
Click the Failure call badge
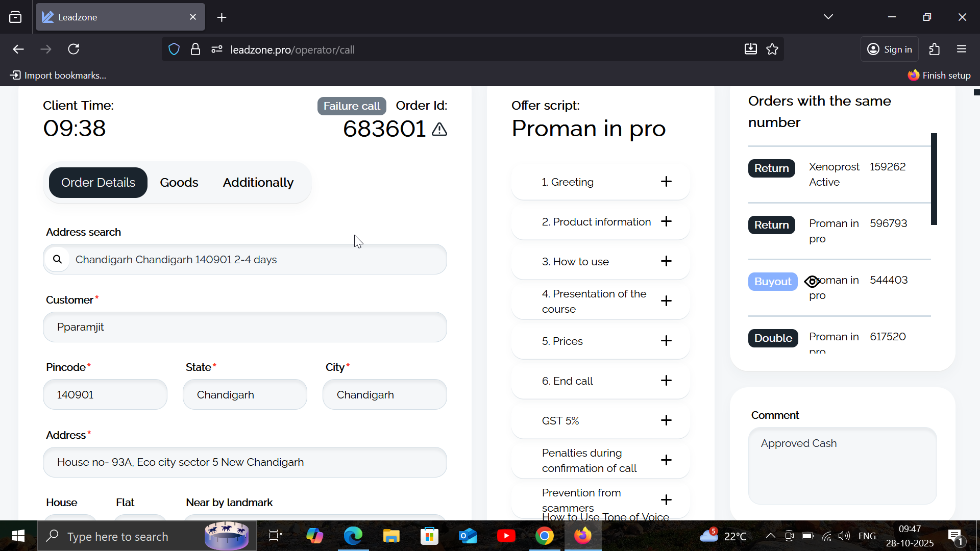pyautogui.click(x=352, y=106)
